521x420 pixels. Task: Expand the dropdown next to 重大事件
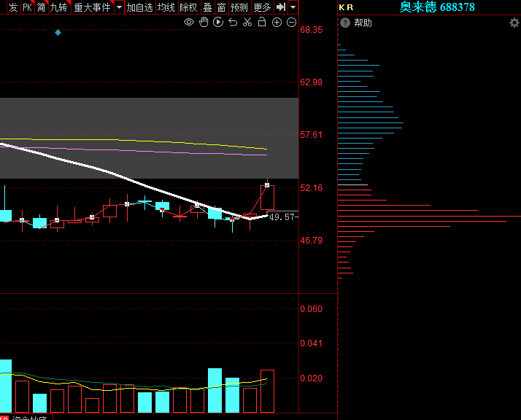pyautogui.click(x=119, y=7)
